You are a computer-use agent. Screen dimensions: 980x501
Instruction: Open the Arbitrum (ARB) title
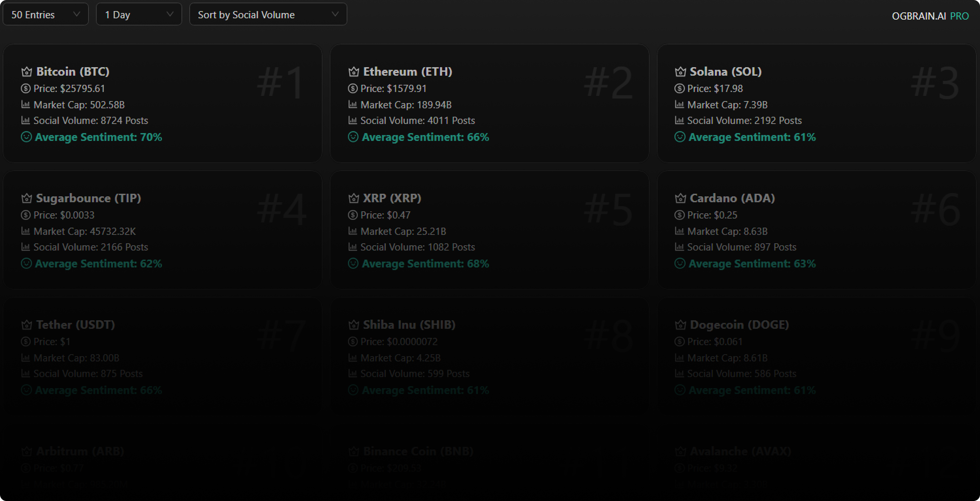pos(80,451)
